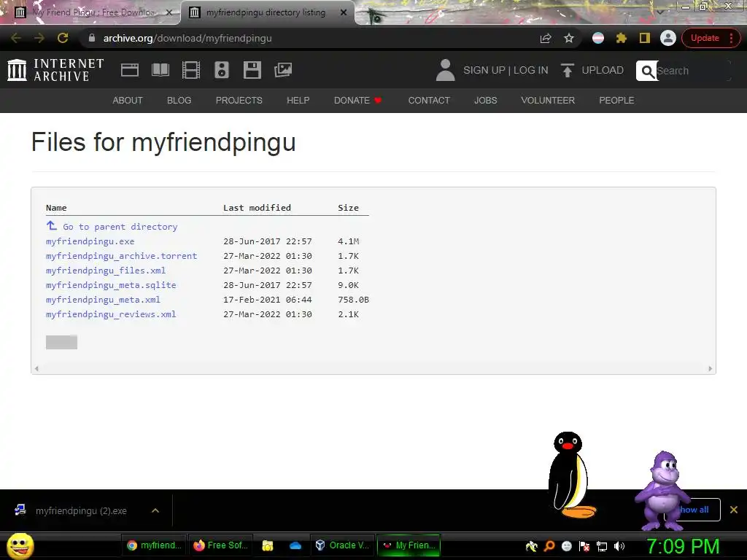The width and height of the screenshot is (747, 560).
Task: Click the listing's right scroll arrow
Action: (711, 368)
